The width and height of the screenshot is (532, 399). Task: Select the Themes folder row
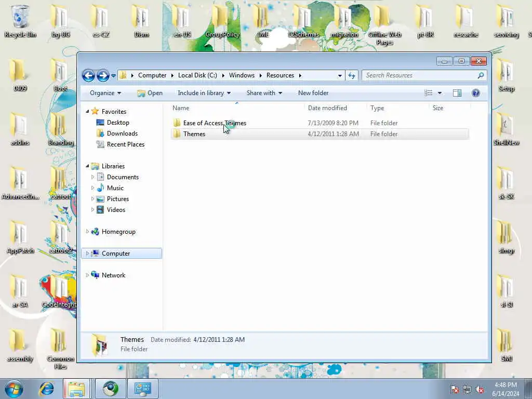click(320, 134)
